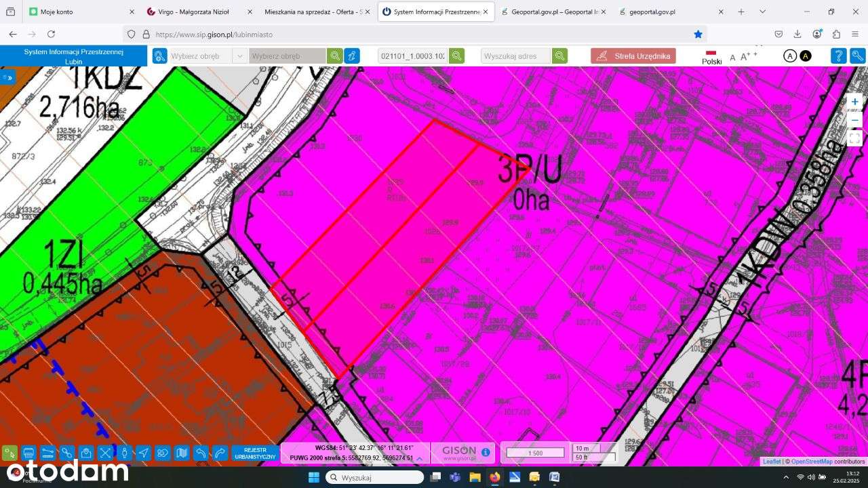Expand the side panel with the double-arrow button
Viewport: 868px width, 488px height.
point(7,78)
